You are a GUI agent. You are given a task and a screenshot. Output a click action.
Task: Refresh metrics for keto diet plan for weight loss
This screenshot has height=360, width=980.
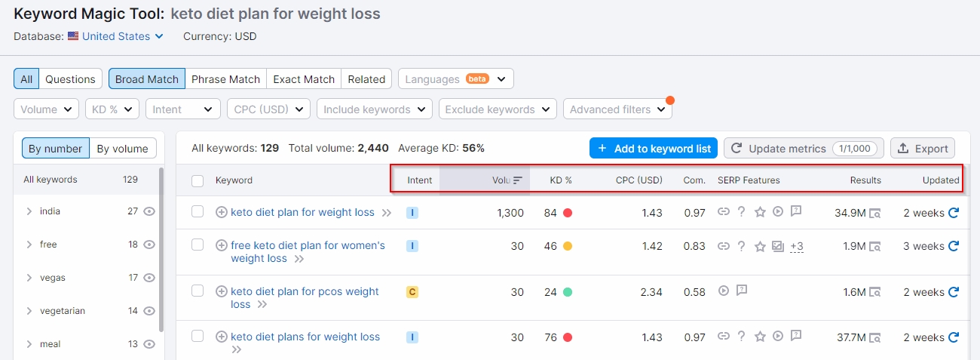(x=954, y=213)
